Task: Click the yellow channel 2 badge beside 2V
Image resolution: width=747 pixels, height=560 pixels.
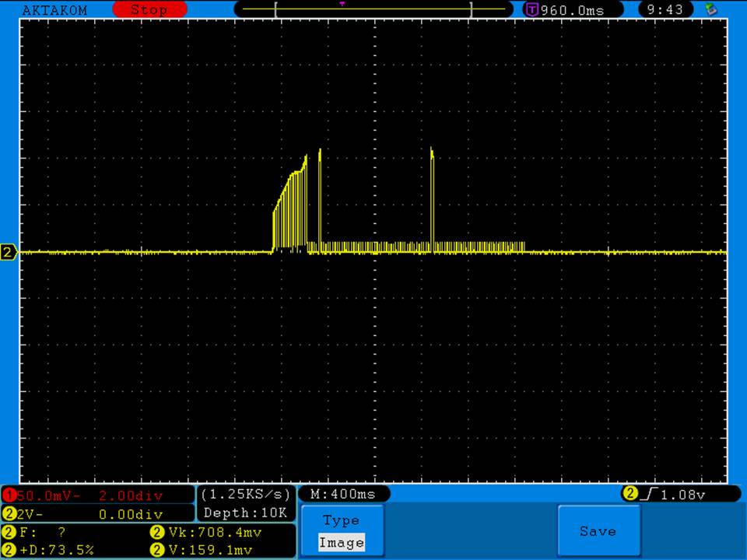Action: tap(9, 514)
